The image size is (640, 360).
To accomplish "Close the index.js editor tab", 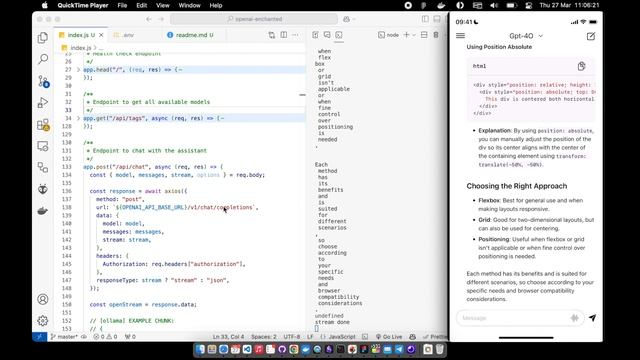I will 101,35.
